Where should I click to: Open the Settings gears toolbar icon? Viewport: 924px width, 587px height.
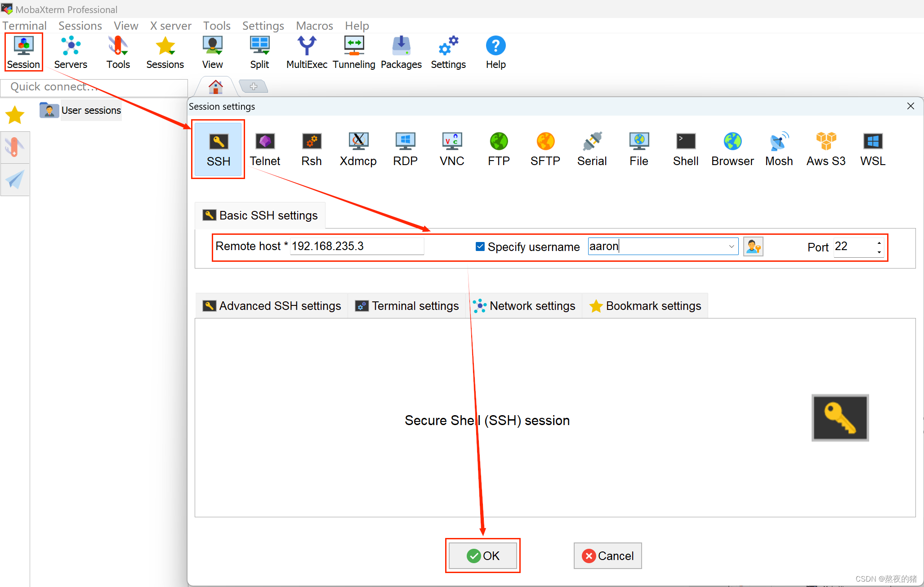pos(448,52)
